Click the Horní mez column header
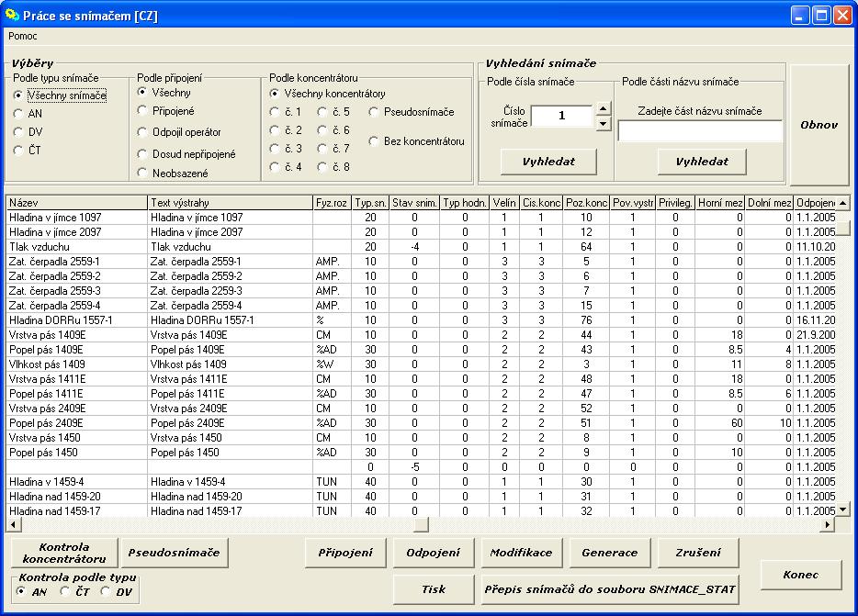The height and width of the screenshot is (616, 858). click(x=720, y=203)
